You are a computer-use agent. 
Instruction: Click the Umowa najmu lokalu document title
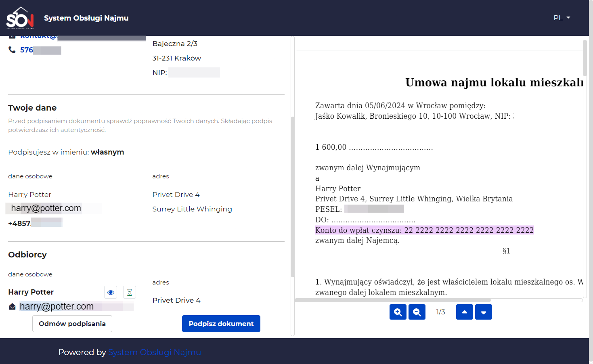click(494, 82)
